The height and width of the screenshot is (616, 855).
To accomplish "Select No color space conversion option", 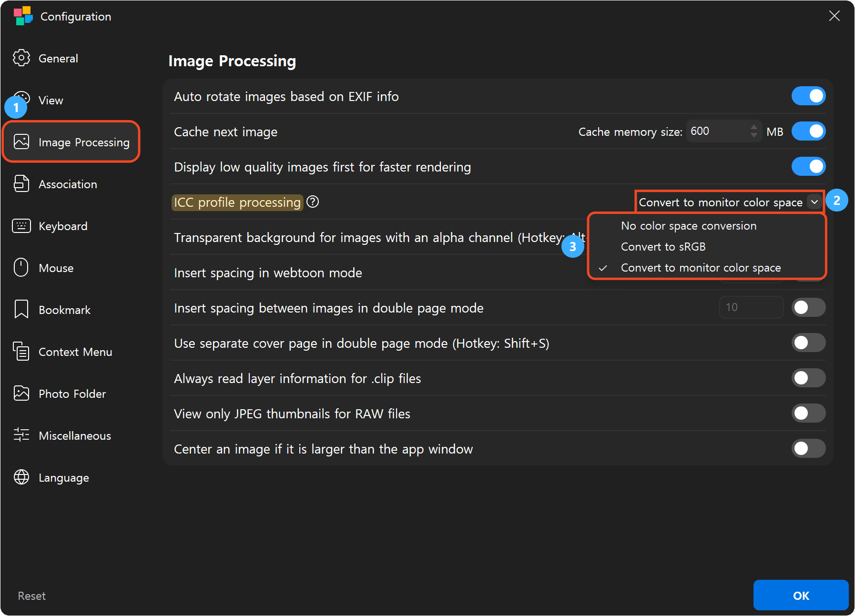I will 707,226.
